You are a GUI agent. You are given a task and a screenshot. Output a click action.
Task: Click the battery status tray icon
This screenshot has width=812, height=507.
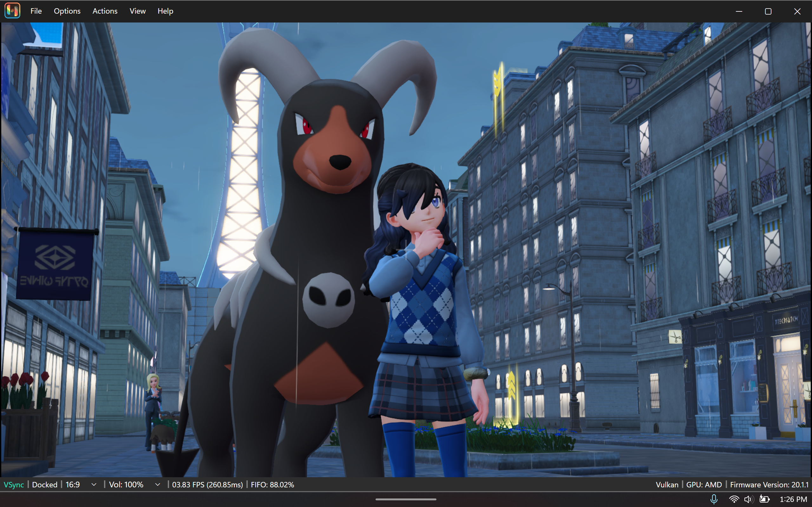pyautogui.click(x=764, y=499)
